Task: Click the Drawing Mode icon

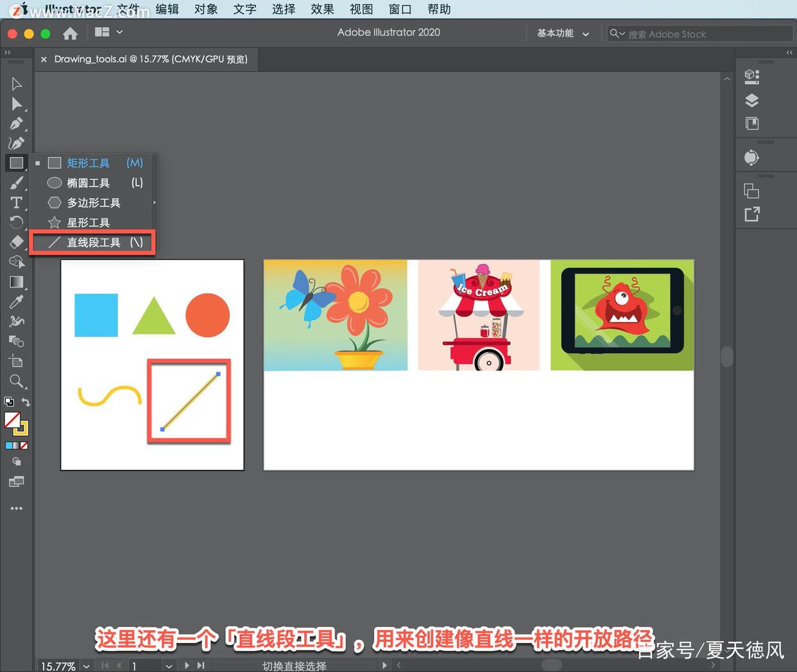Action: point(17,461)
